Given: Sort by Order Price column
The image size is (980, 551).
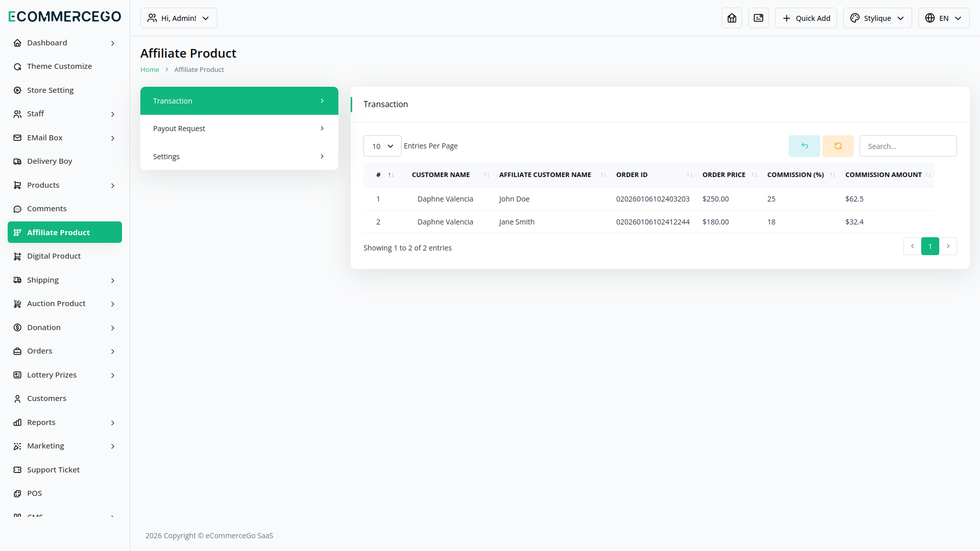Looking at the screenshot, I should tap(729, 175).
